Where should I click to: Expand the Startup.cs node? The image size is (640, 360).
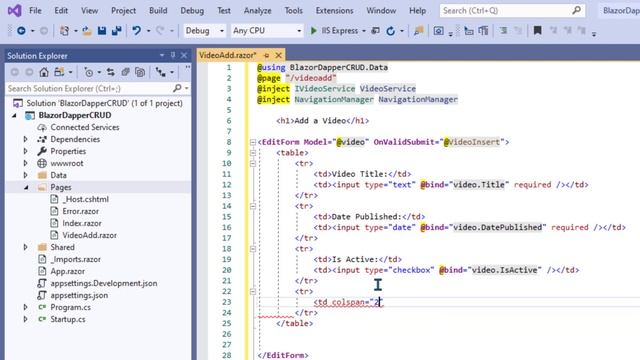25,319
